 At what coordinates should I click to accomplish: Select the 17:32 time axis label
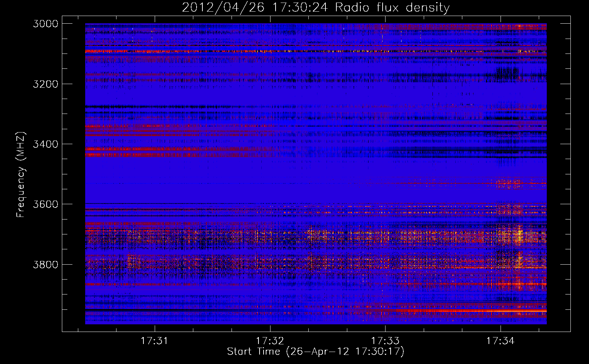click(x=270, y=341)
